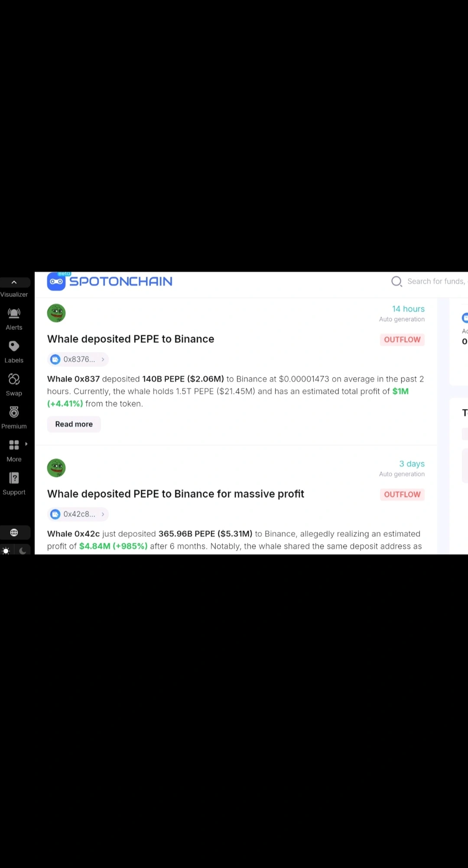Screen dimensions: 468x868
Task: Switch to dark mode moon icon
Action: coord(23,551)
